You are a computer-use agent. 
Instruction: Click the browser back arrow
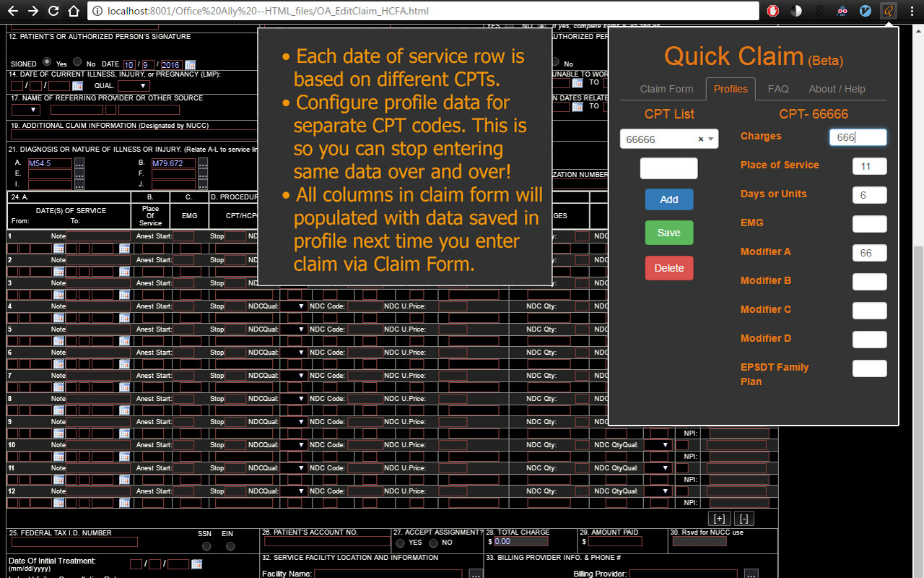[13, 11]
